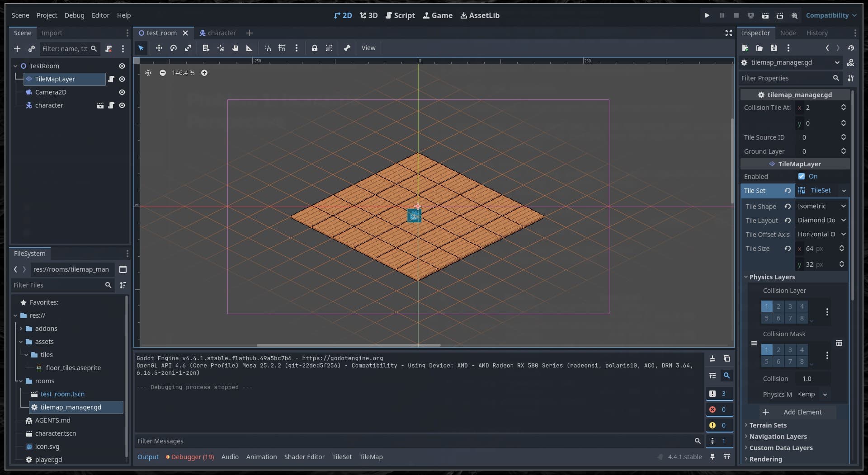The image size is (868, 475).
Task: Collapse the assets folder in FileSystem
Action: [x=21, y=342]
